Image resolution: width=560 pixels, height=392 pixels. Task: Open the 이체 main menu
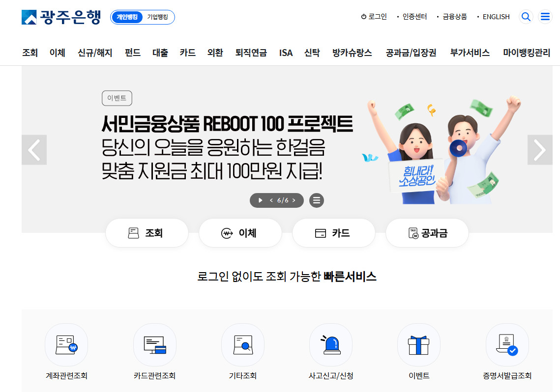tap(58, 53)
